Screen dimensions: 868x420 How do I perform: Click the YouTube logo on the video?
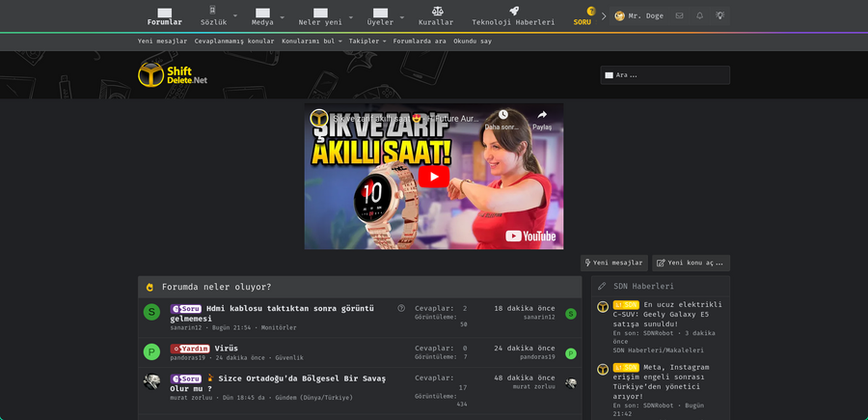pos(530,236)
